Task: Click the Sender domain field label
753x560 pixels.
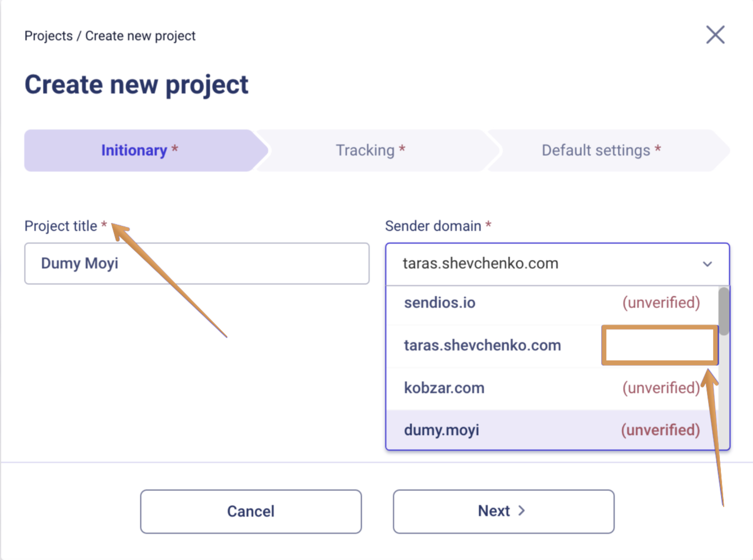Action: coord(433,226)
